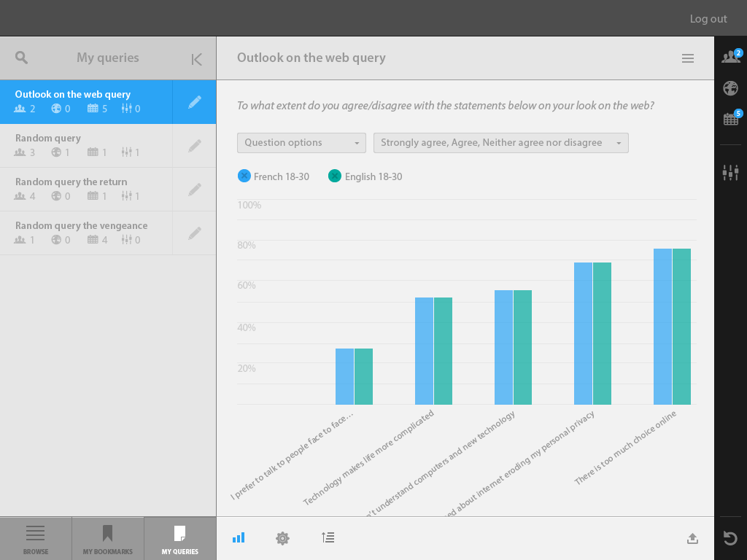
Task: Click the green bar for Technology makes life more complicated
Action: pyautogui.click(x=443, y=351)
